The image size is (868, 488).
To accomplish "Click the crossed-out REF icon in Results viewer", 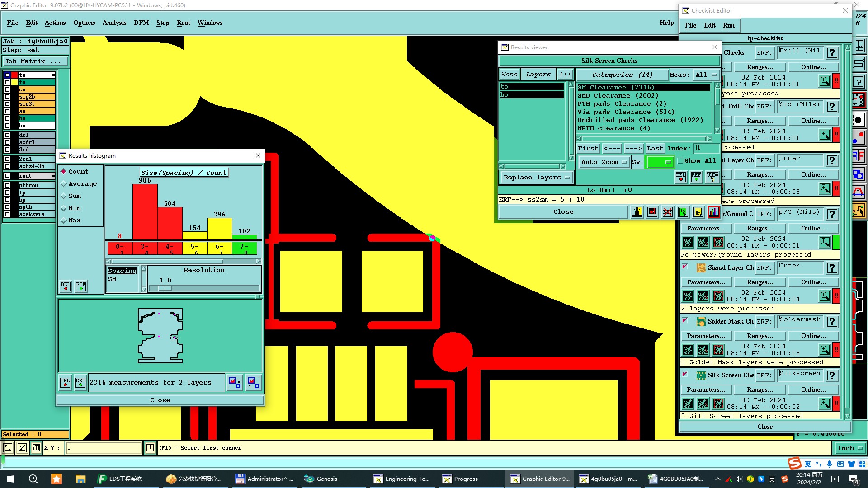I will point(668,212).
